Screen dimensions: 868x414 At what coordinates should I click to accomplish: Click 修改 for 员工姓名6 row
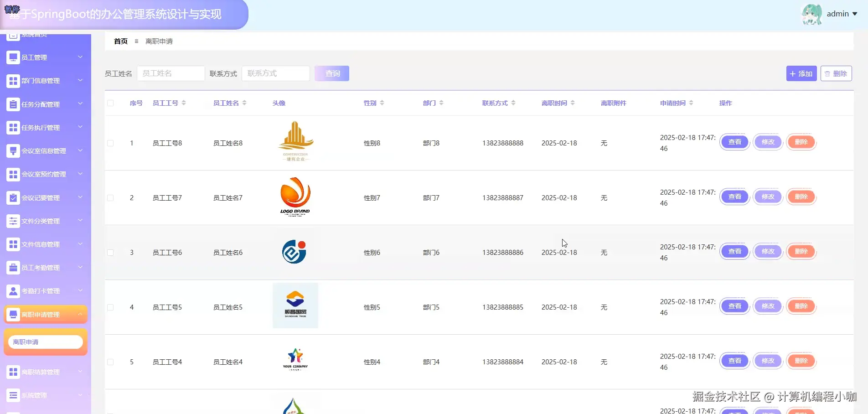click(x=768, y=252)
